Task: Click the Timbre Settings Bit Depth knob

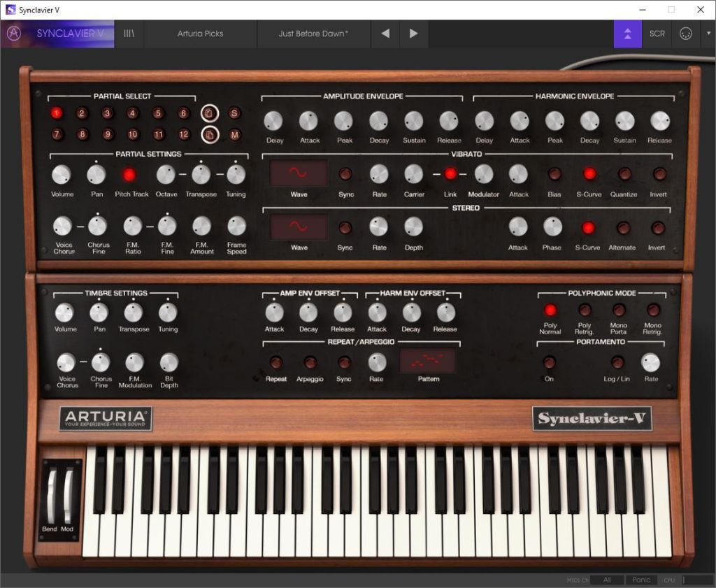Action: pos(169,362)
